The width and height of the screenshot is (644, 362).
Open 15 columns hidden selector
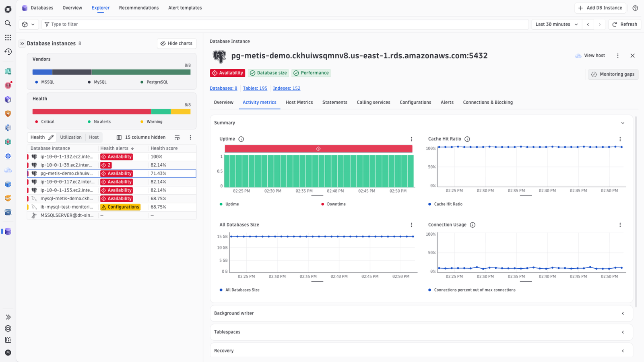(x=141, y=138)
